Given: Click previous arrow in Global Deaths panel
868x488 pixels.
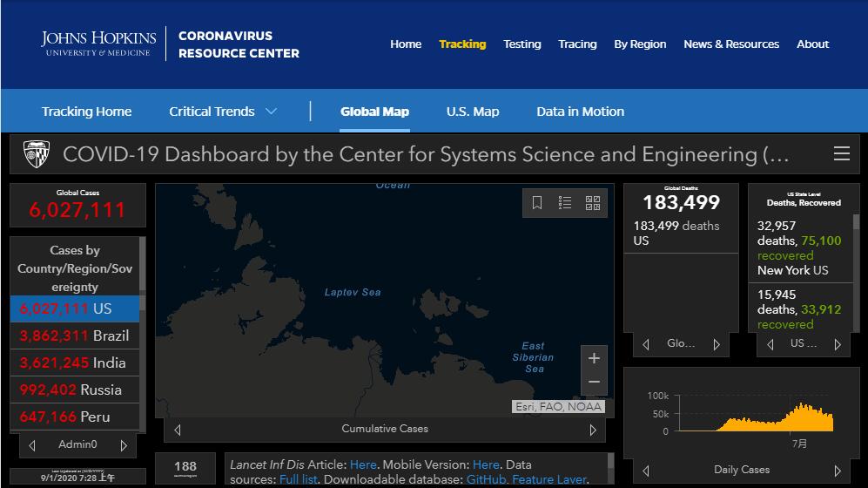Looking at the screenshot, I should [x=646, y=344].
